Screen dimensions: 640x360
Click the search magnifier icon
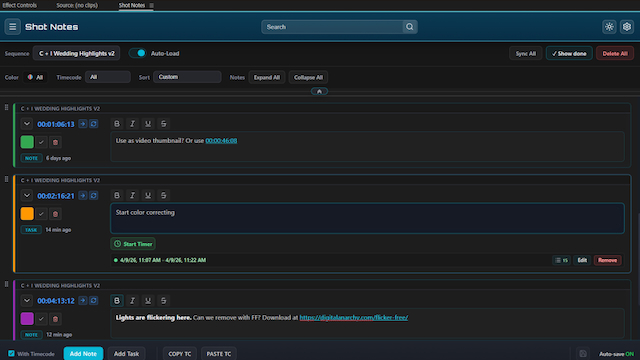coord(409,27)
